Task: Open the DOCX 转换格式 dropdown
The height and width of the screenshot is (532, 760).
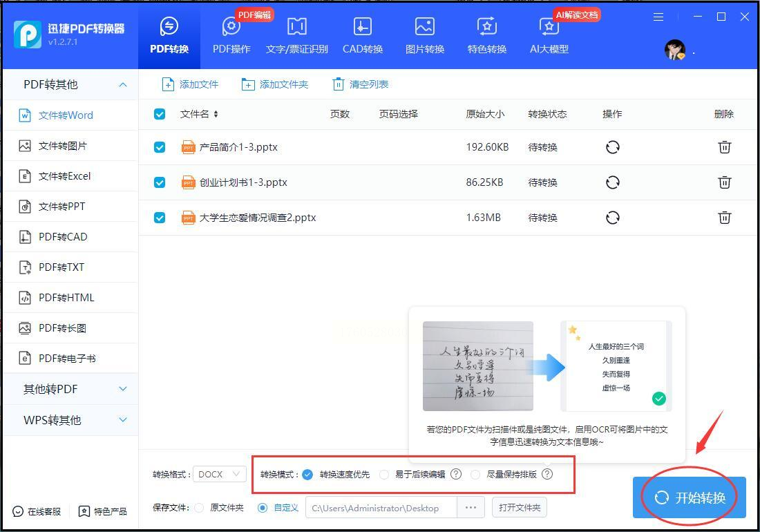Action: tap(220, 474)
